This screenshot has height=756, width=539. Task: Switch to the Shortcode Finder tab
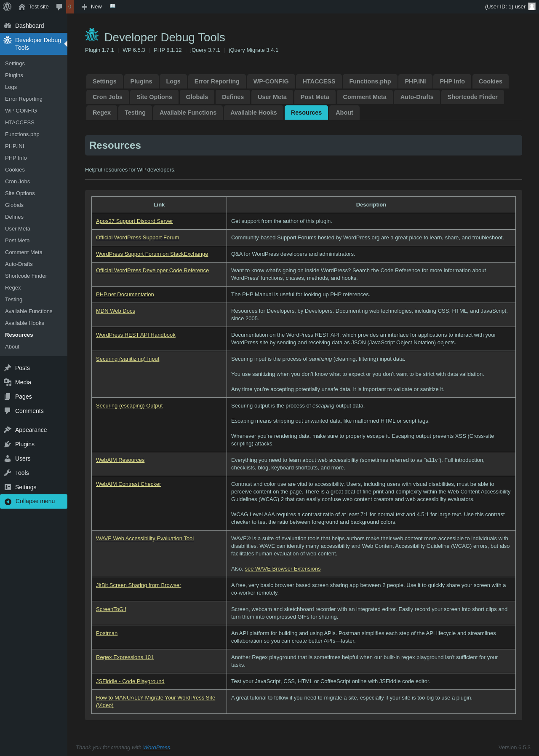pyautogui.click(x=472, y=97)
